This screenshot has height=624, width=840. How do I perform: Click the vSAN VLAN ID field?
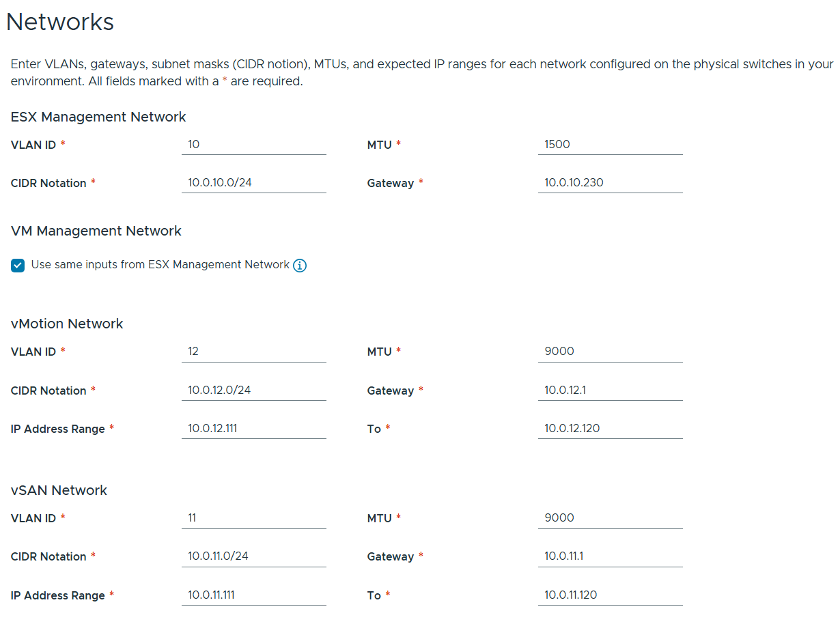tap(253, 518)
